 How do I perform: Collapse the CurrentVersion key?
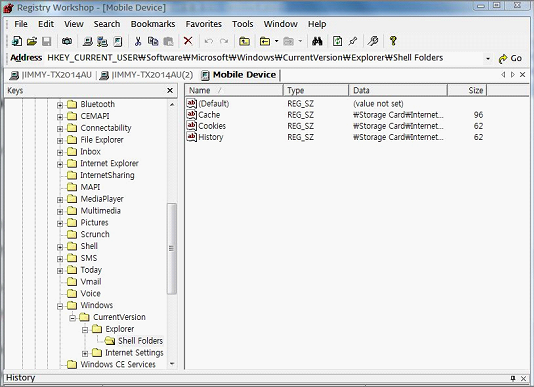click(73, 318)
